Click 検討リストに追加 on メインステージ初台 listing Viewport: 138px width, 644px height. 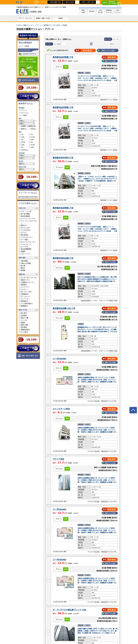pos(110,413)
